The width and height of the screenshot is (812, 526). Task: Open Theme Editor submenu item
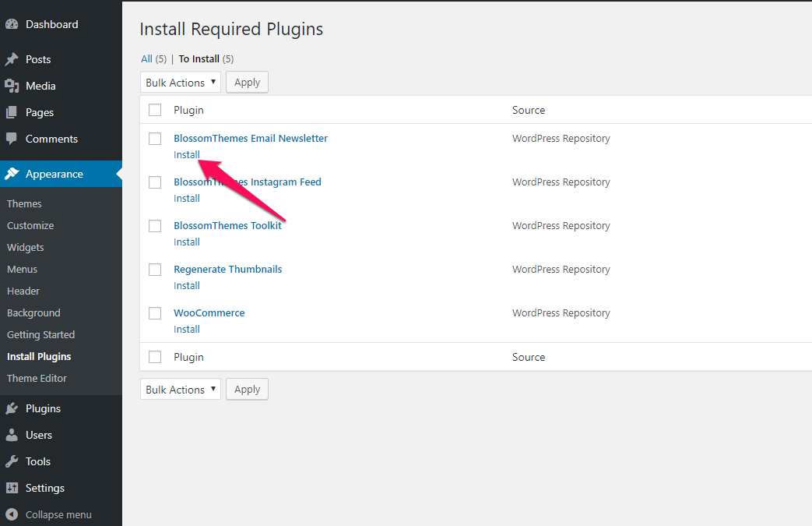(37, 378)
